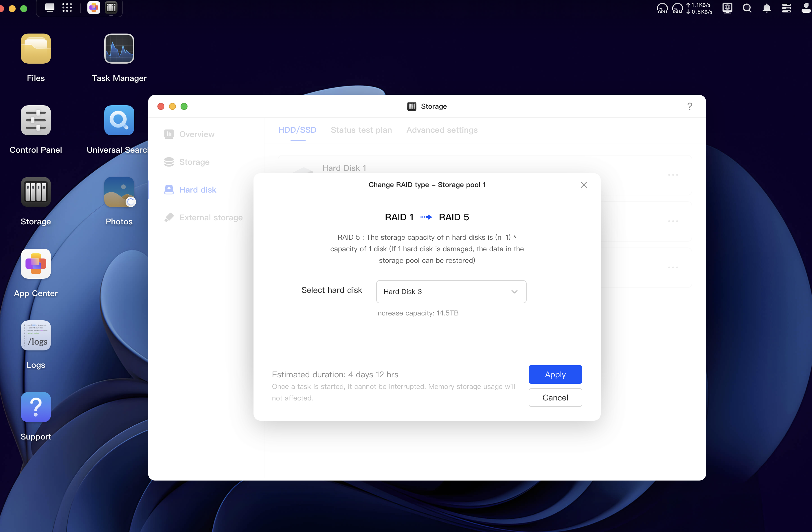This screenshot has width=812, height=532.
Task: Open the more options menu of the third disk card
Action: coord(673,267)
